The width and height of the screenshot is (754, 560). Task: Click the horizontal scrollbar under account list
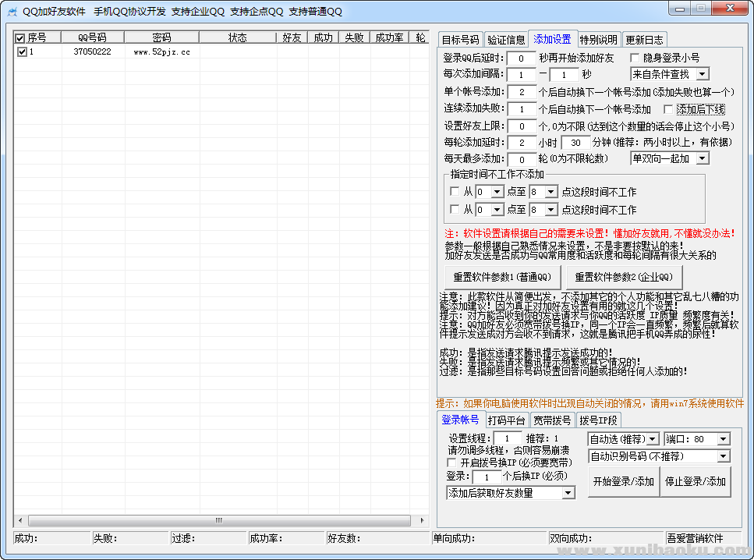[x=218, y=520]
